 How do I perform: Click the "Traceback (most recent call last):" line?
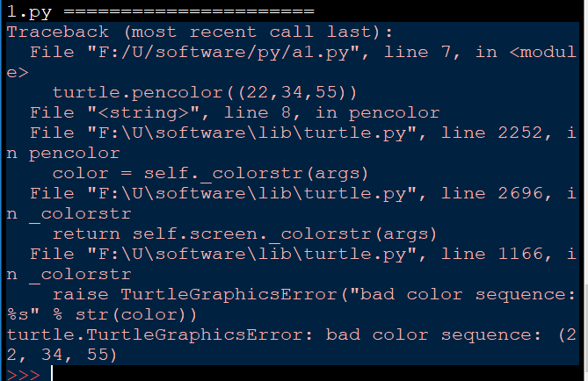200,32
